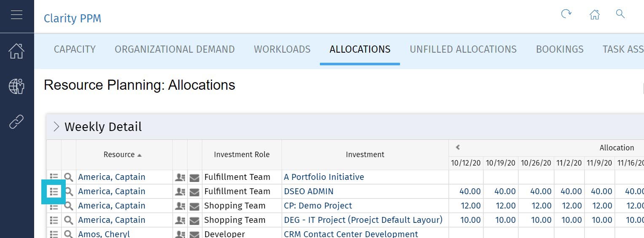Switch to the CAPACITY tab
This screenshot has height=238, width=644.
point(75,49)
